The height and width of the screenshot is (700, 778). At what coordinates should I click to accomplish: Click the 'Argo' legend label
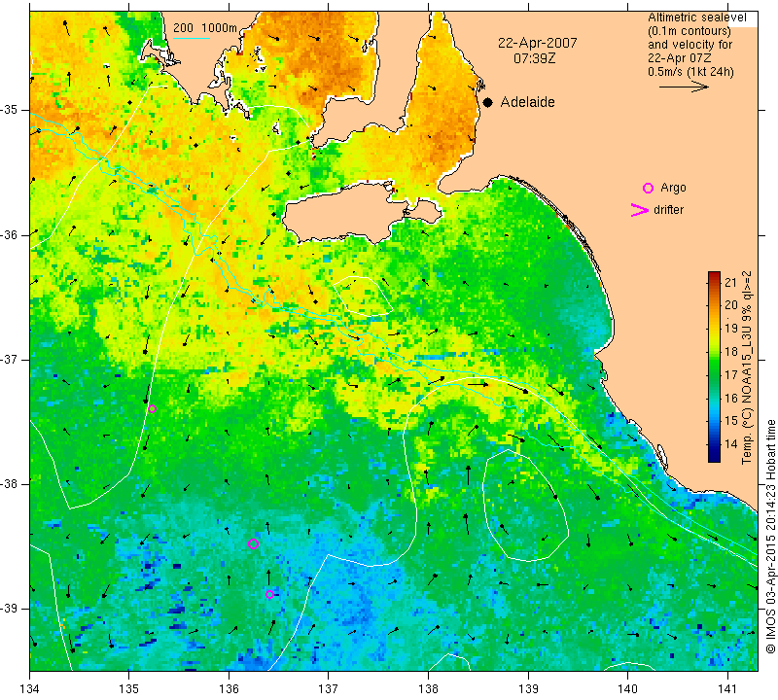[673, 188]
